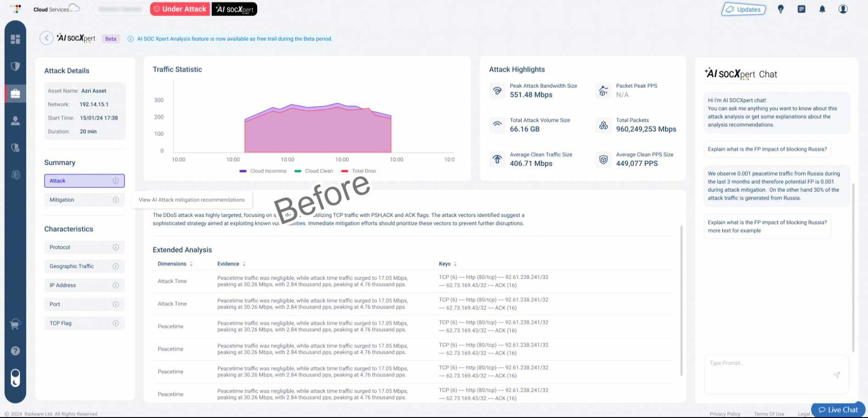Open the dashboard grid icon in sidebar

click(x=15, y=40)
